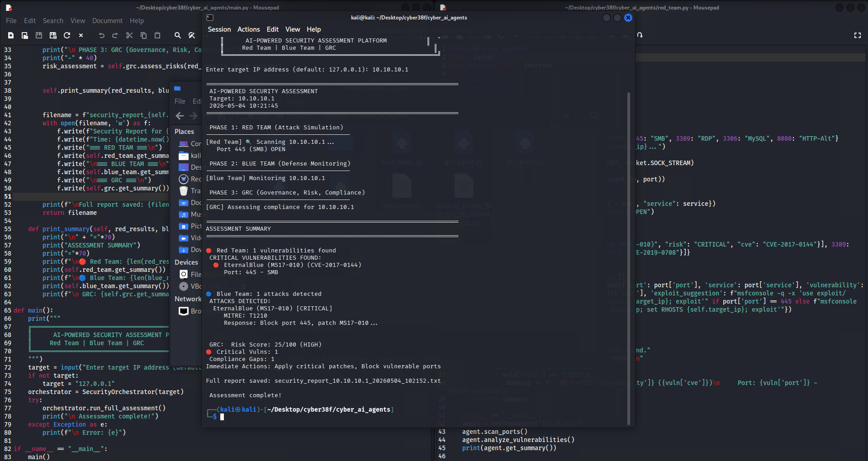Open Document menu in main.py Mousepad

coord(107,21)
